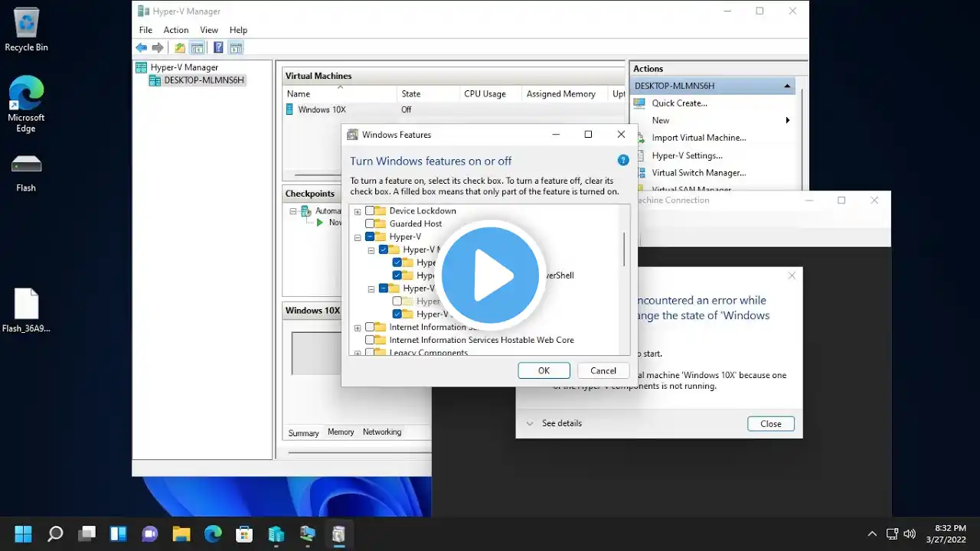Expand See details in error dialog

[x=554, y=423]
